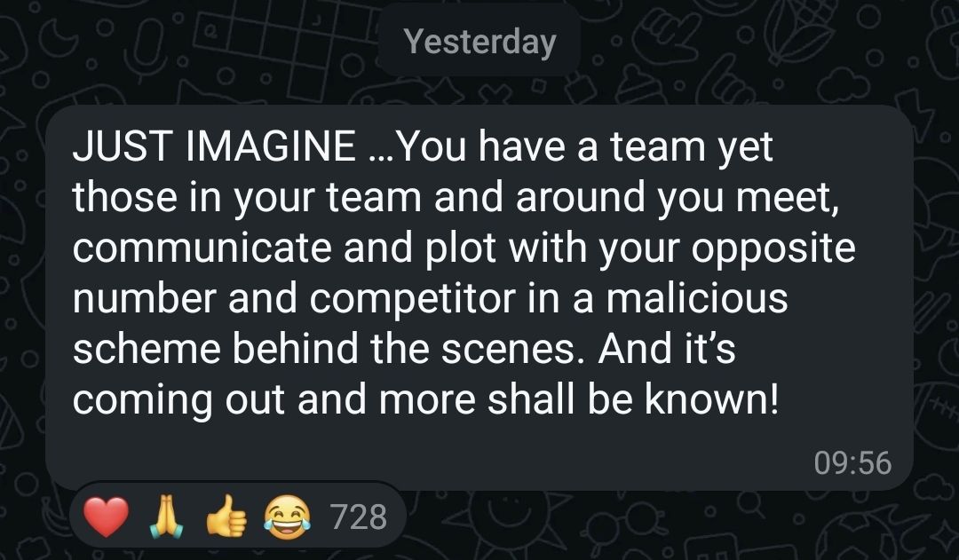Tap the red heart reaction emoji
Image resolution: width=959 pixels, height=560 pixels.
[x=107, y=517]
